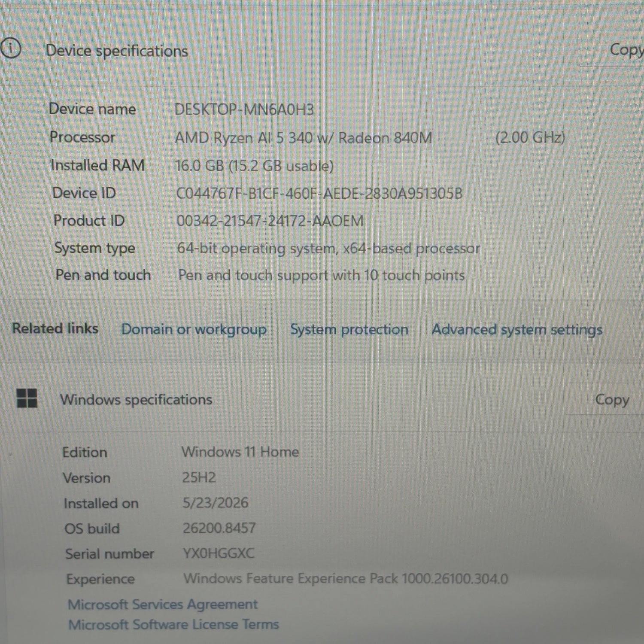Image resolution: width=644 pixels, height=644 pixels.
Task: Select device name DESKTOP-MN6A0H3
Action: [x=244, y=109]
